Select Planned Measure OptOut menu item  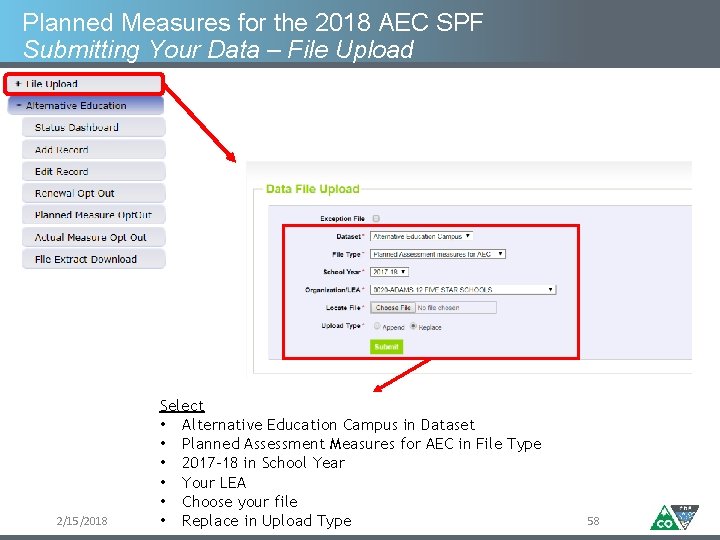(x=93, y=216)
